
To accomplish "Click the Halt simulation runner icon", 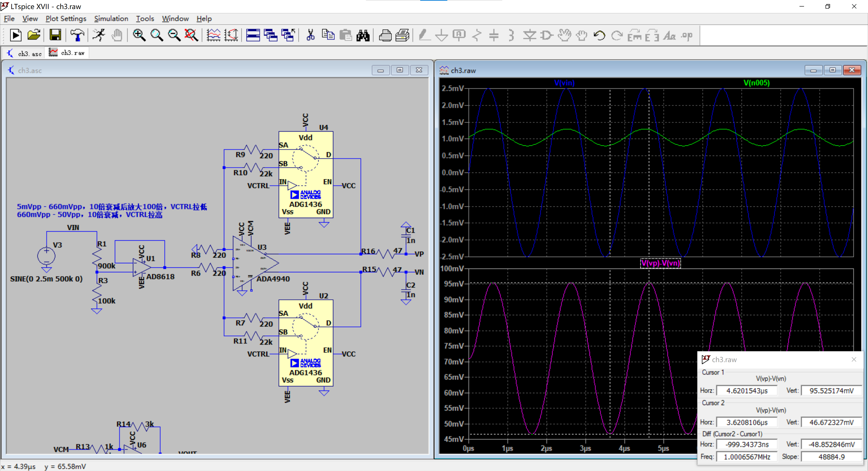I will point(99,35).
